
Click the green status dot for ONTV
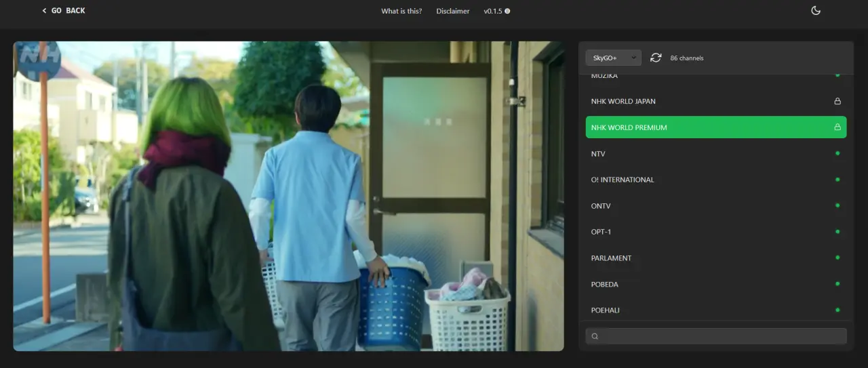tap(837, 205)
